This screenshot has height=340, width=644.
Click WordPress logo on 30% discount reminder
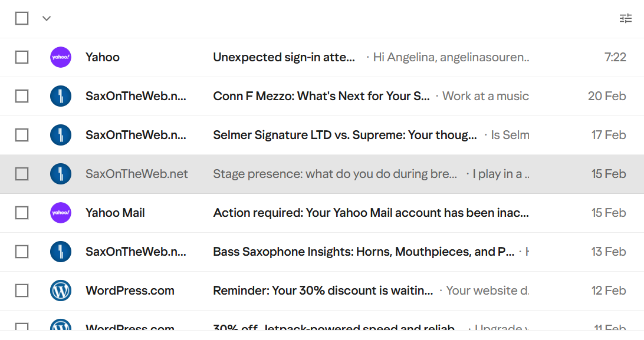pos(61,291)
